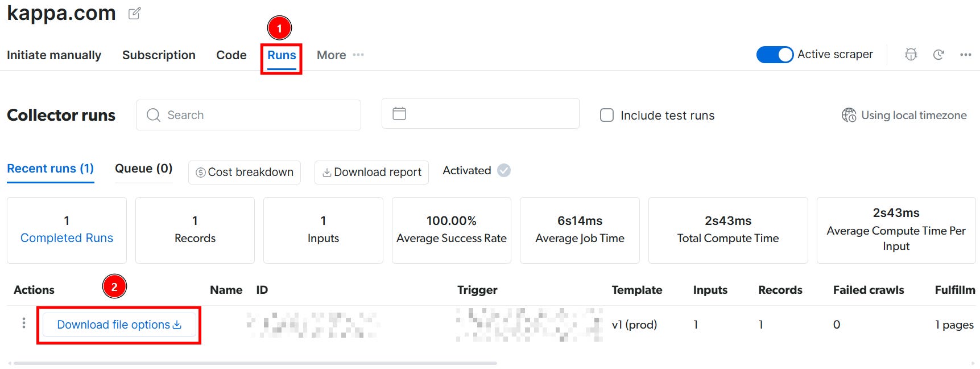Click the 6s14ms Average Job Time card
Image resolution: width=980 pixels, height=369 pixels.
580,230
